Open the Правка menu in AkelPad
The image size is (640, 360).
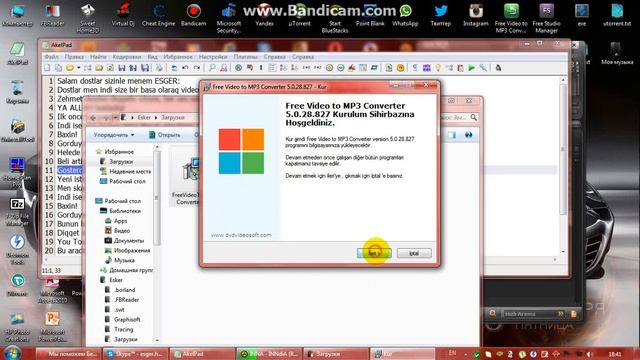74,57
